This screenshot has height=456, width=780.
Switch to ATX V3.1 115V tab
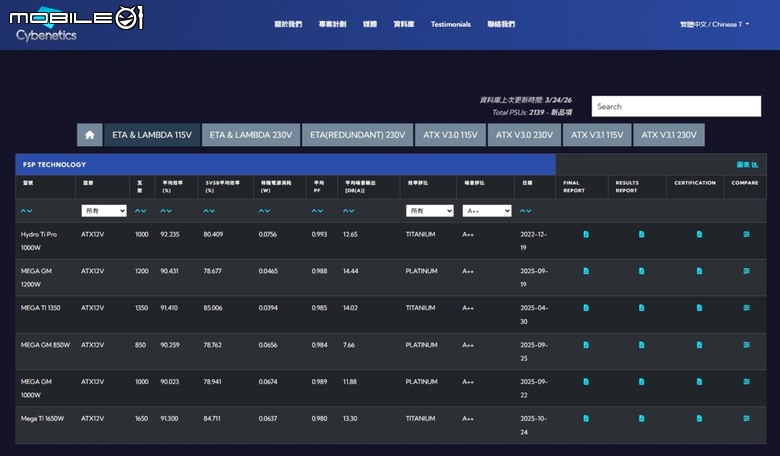597,135
